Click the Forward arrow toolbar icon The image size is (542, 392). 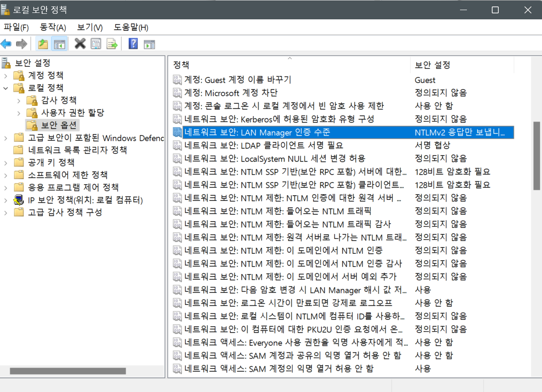coord(22,44)
